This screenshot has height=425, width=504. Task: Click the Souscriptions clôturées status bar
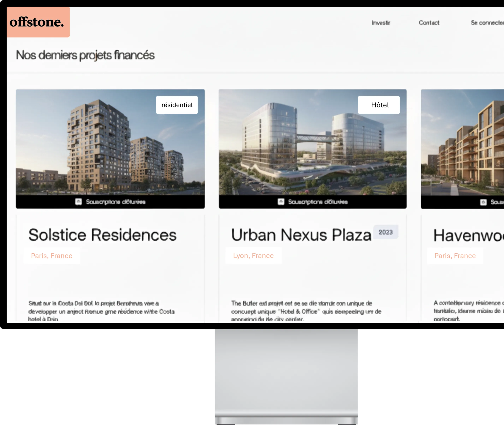tap(116, 202)
